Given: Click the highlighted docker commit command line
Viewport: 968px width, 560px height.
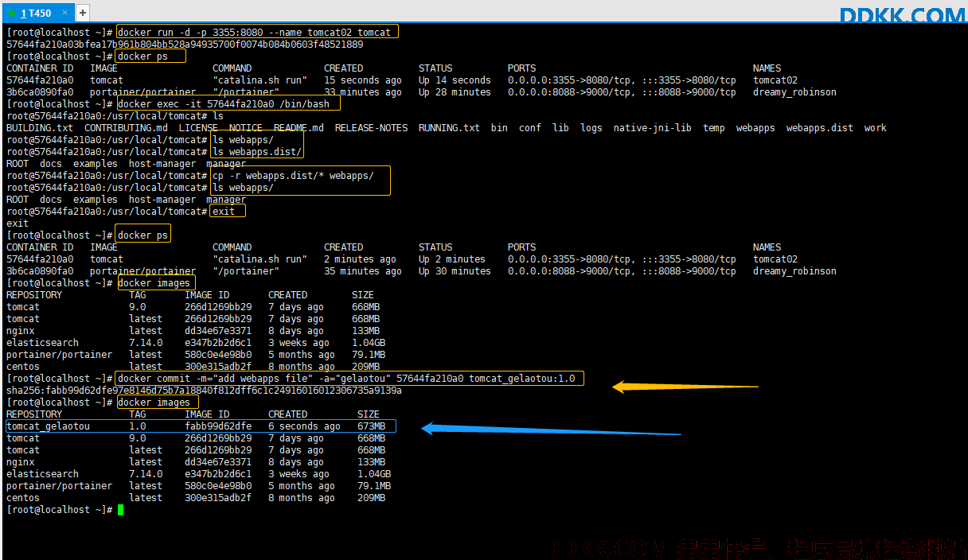Looking at the screenshot, I should pyautogui.click(x=350, y=379).
